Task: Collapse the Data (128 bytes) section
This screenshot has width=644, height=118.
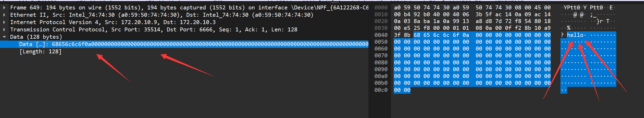Action: [4, 37]
